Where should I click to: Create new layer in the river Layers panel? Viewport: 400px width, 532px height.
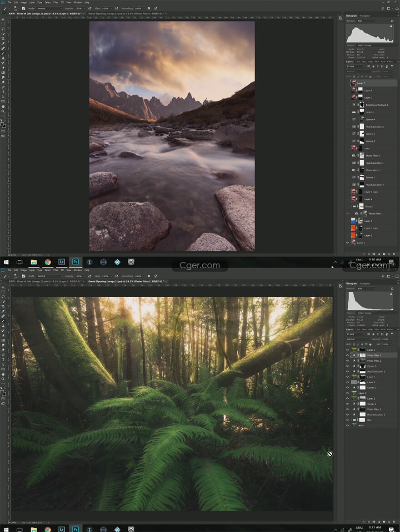click(x=389, y=254)
